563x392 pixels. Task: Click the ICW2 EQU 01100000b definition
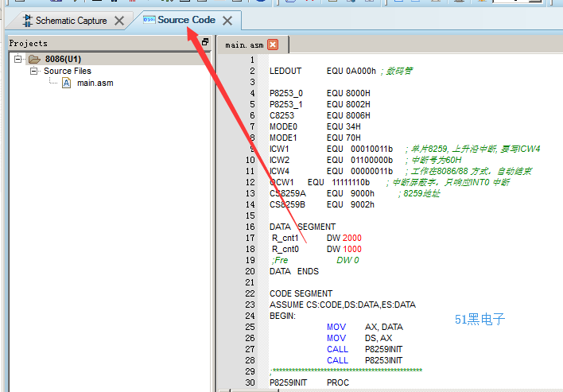331,160
